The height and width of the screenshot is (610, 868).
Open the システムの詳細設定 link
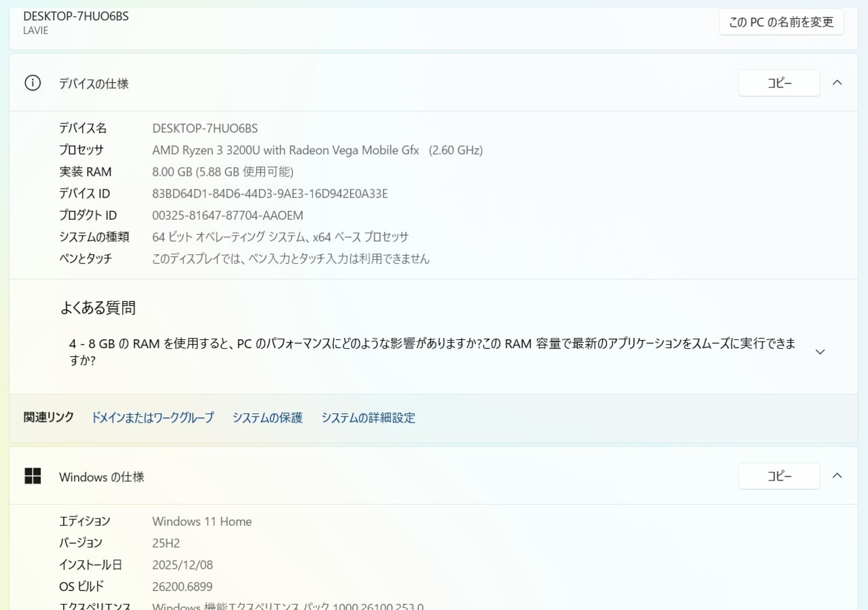[x=368, y=418]
